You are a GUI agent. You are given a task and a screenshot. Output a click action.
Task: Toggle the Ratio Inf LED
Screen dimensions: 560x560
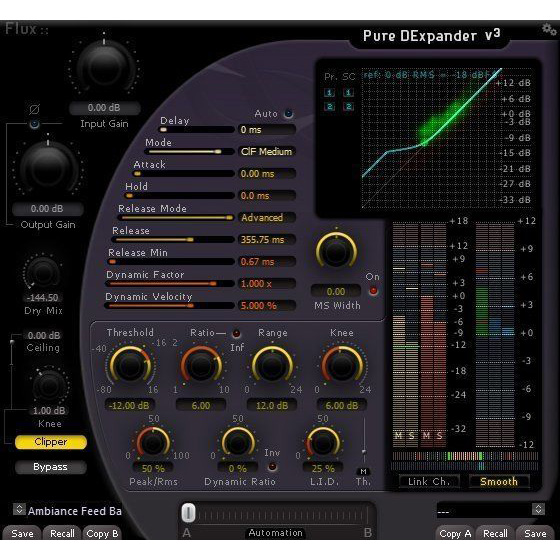point(236,334)
